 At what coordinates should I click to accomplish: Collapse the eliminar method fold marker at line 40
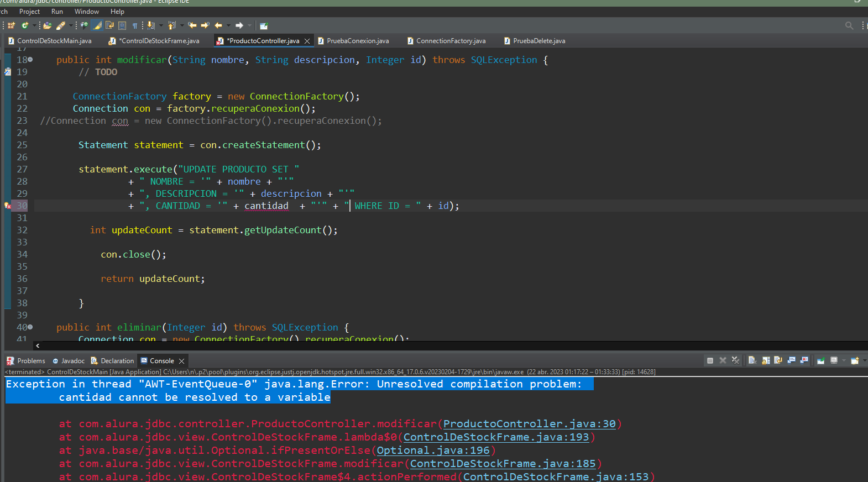click(30, 327)
